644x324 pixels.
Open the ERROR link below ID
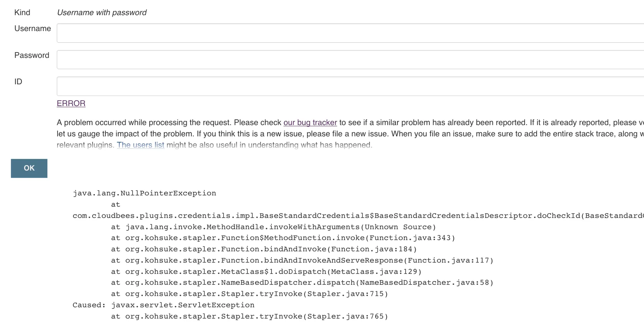point(71,103)
